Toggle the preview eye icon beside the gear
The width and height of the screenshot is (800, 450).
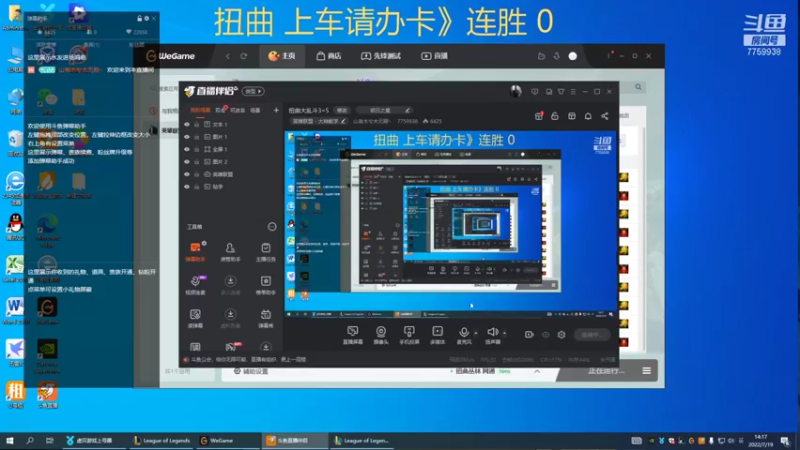coord(545,335)
